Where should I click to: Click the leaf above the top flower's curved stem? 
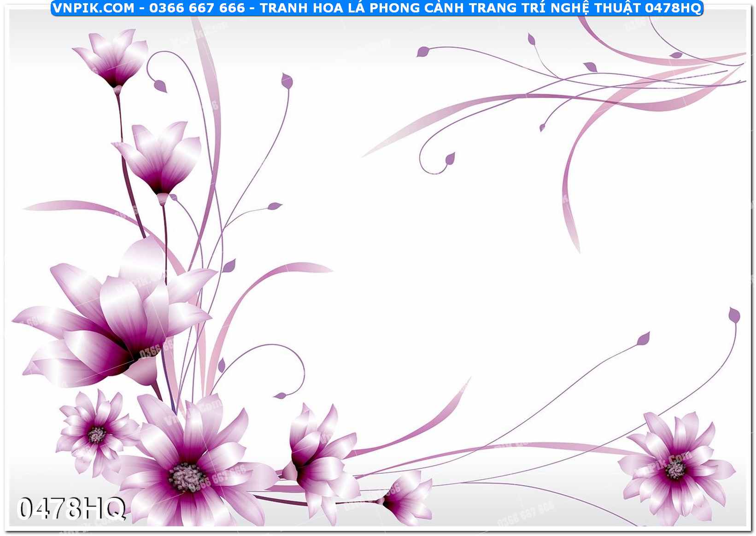pos(287,81)
